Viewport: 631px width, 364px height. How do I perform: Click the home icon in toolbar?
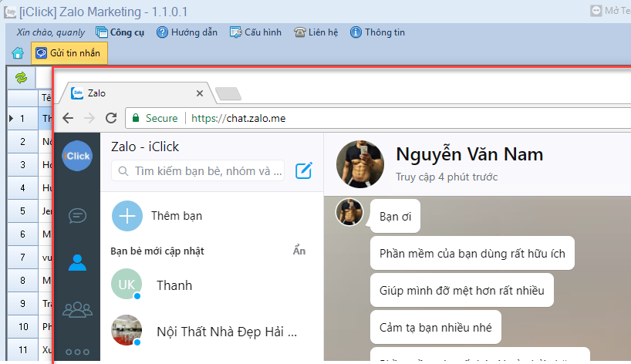point(18,53)
